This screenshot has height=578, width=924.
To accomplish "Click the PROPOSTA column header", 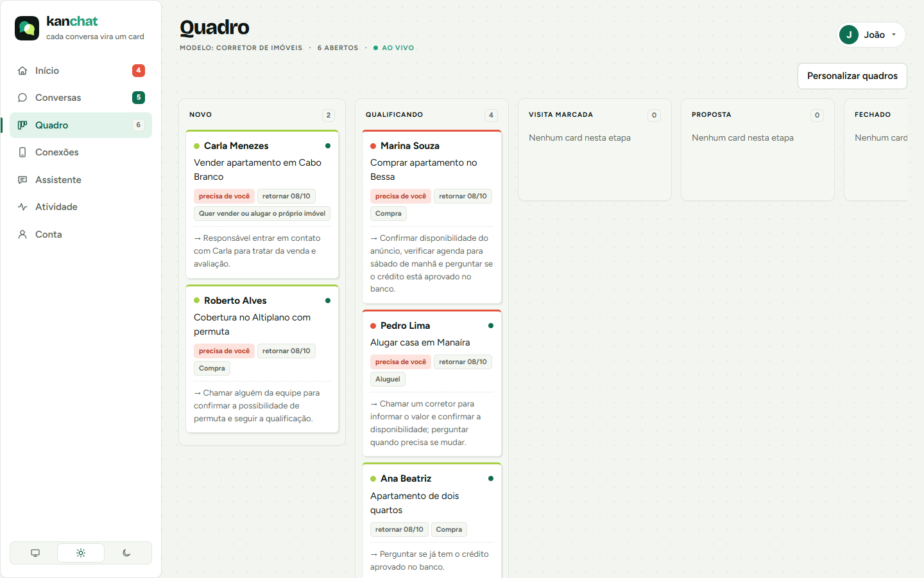I will tap(711, 115).
